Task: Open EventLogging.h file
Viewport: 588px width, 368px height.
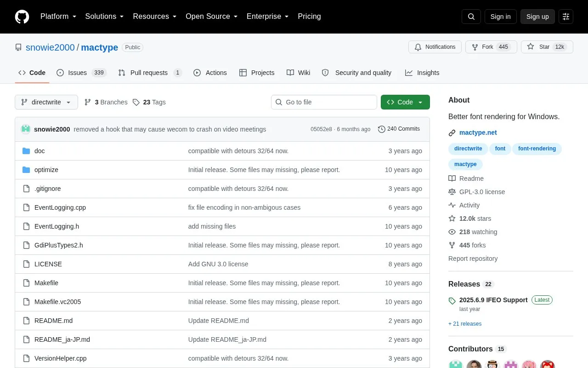Action: 57,226
